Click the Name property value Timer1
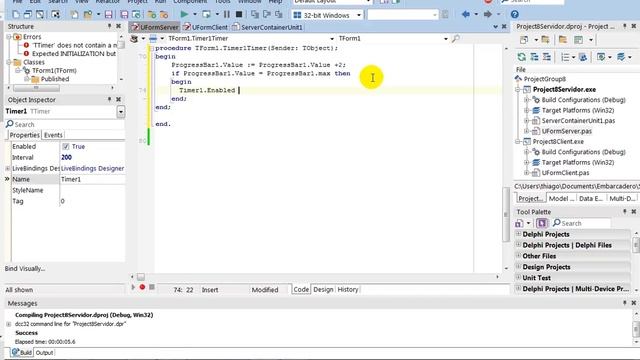Image resolution: width=640 pixels, height=360 pixels. pyautogui.click(x=92, y=179)
